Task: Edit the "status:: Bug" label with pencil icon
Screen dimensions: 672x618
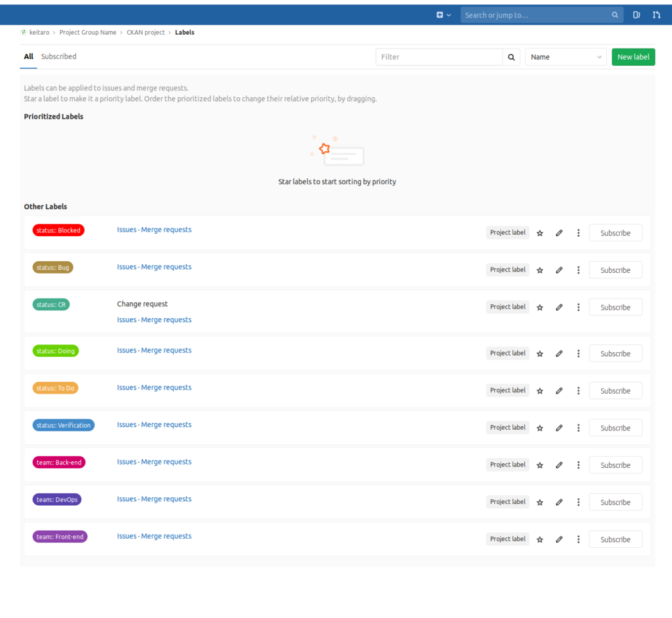Action: click(558, 270)
